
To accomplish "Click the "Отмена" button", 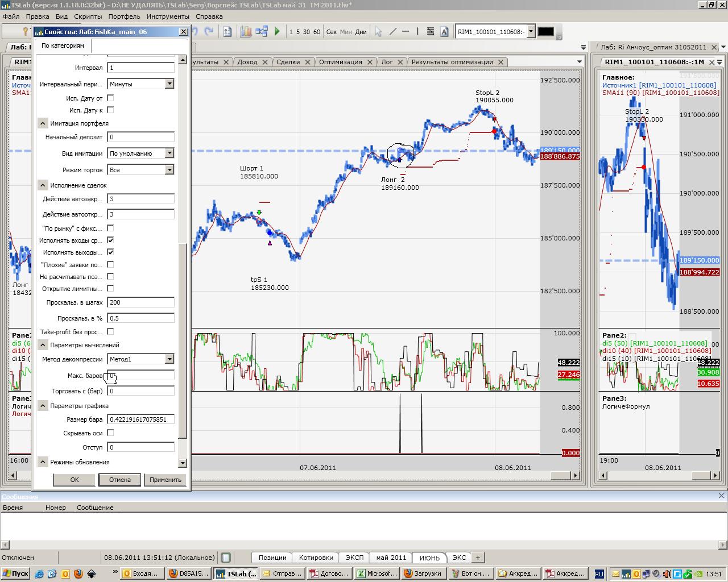I will click(119, 480).
